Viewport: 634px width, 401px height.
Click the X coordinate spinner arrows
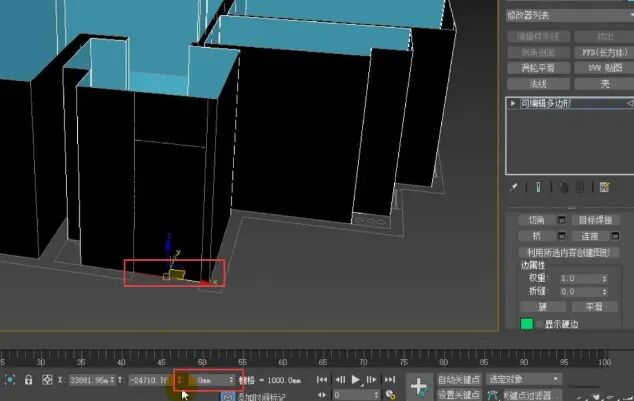pos(112,380)
